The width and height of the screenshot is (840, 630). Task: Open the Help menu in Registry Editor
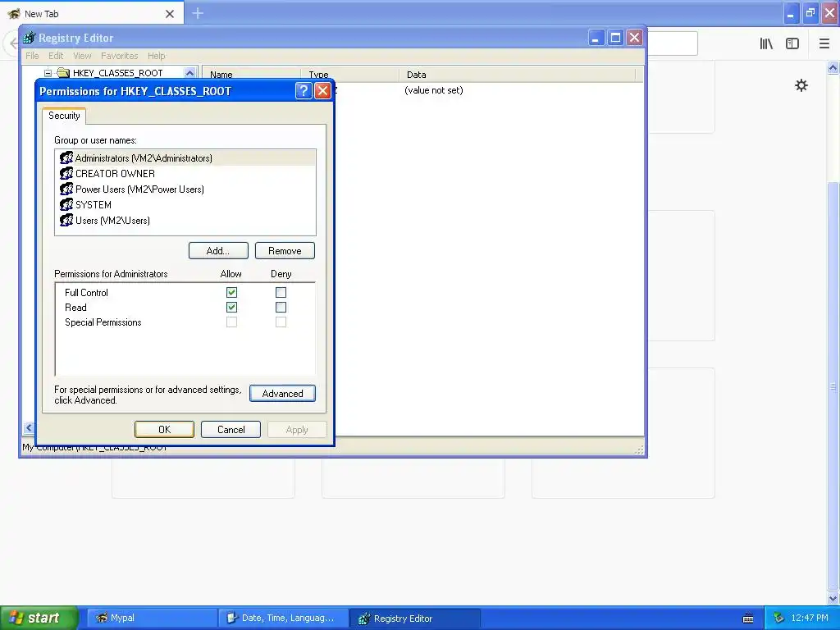[157, 56]
